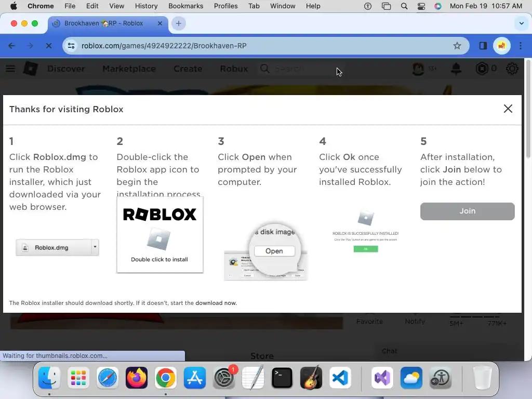
Task: Stop loading the page with X button
Action: (48, 46)
